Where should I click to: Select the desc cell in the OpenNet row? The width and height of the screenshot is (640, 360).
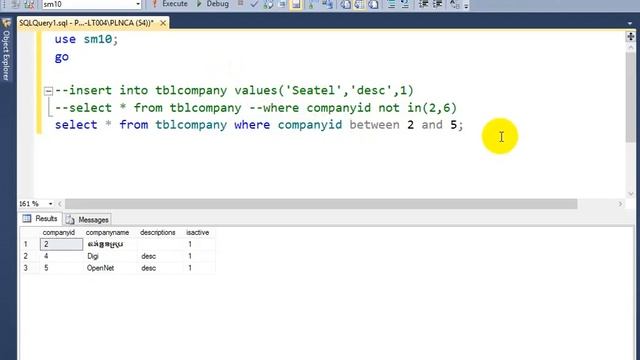160,268
